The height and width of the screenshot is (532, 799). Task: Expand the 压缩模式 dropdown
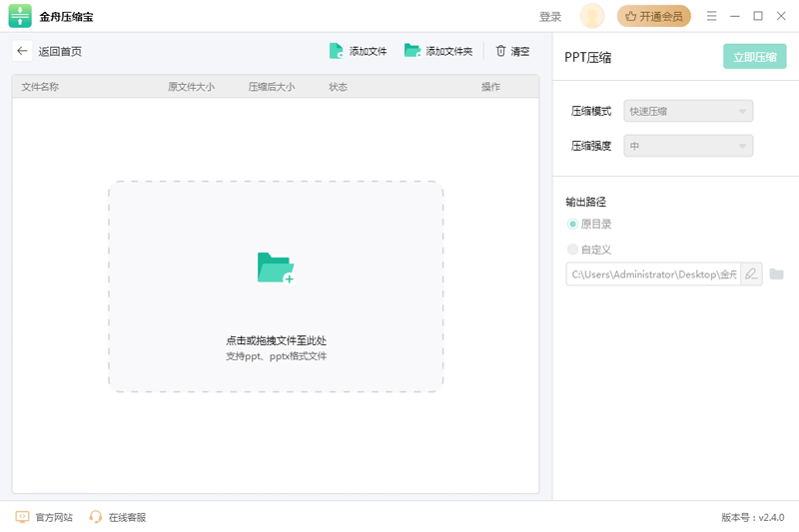[688, 112]
